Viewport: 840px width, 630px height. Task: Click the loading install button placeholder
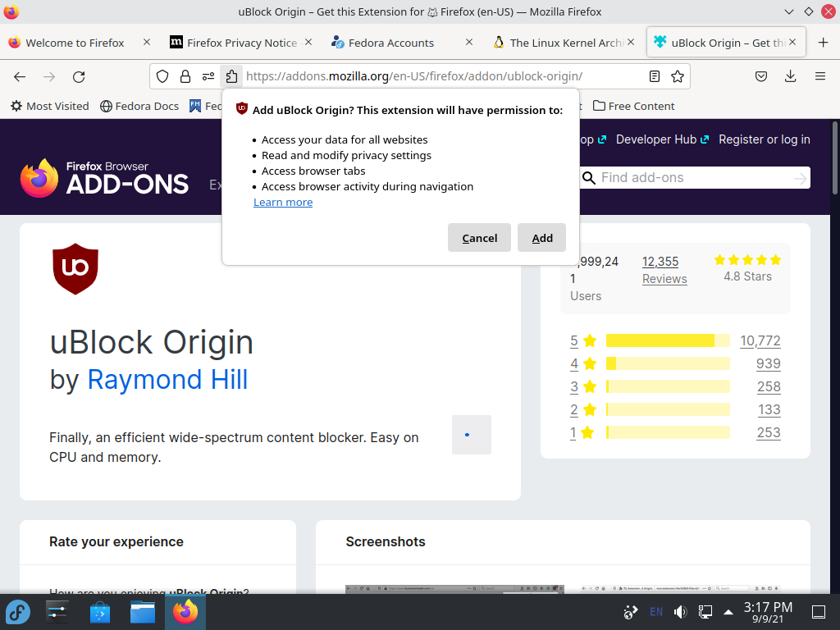pos(472,435)
